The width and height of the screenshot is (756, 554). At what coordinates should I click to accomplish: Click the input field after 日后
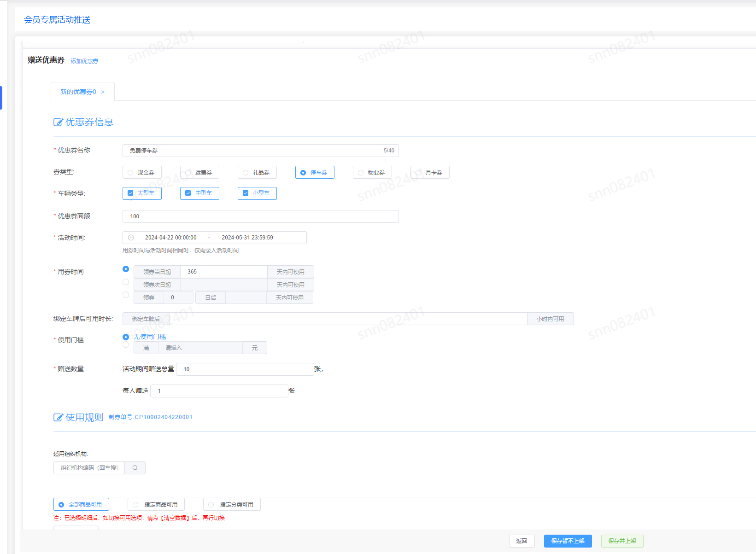[246, 297]
